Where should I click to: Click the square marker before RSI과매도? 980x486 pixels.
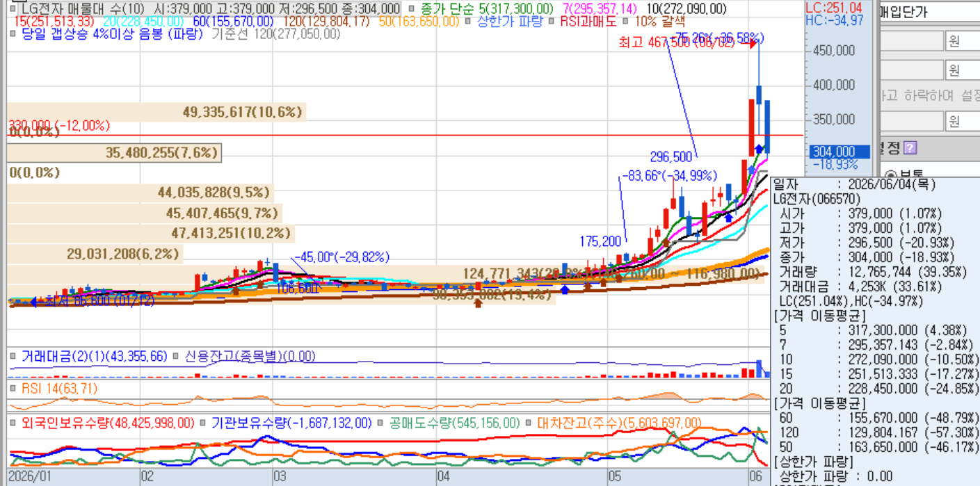coord(552,21)
